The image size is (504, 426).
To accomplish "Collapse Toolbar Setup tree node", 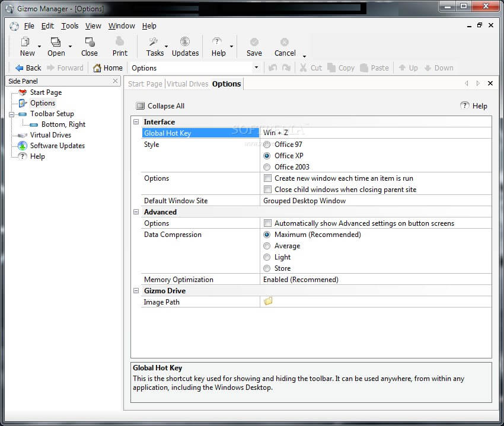I will point(12,114).
